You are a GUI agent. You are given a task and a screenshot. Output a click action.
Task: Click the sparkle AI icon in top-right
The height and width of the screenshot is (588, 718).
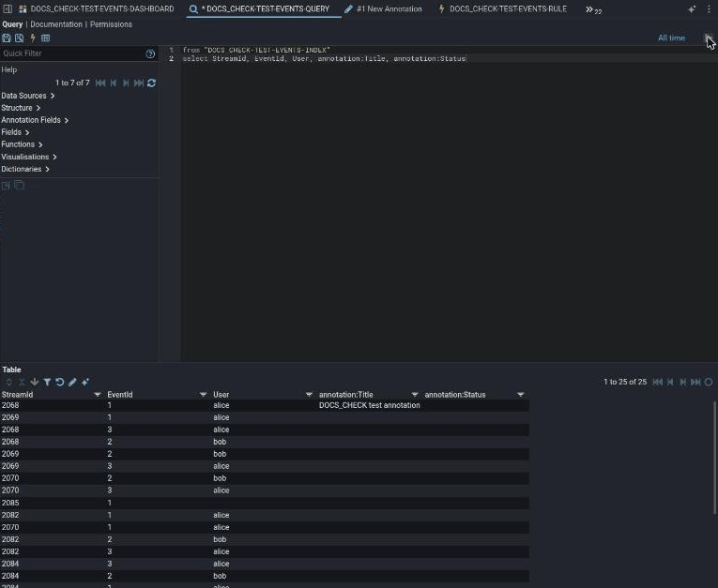point(692,9)
